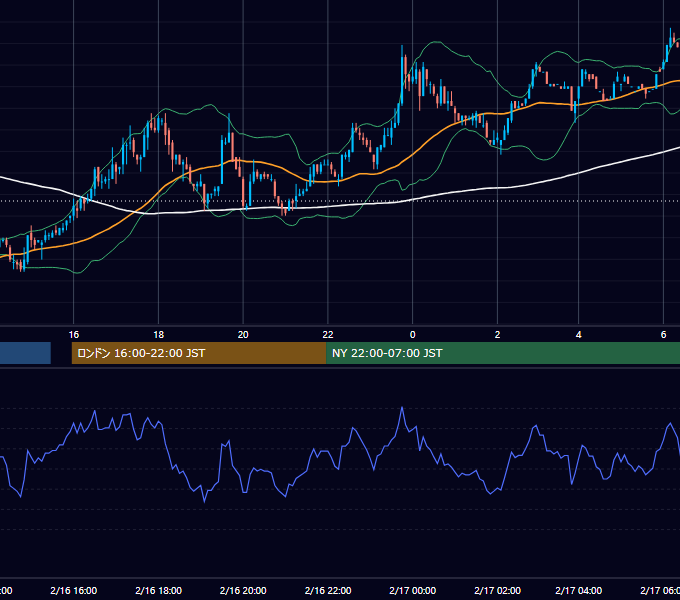Click the "2/17 04:00" date label
Viewport: 680px width, 600px height.
click(x=579, y=590)
